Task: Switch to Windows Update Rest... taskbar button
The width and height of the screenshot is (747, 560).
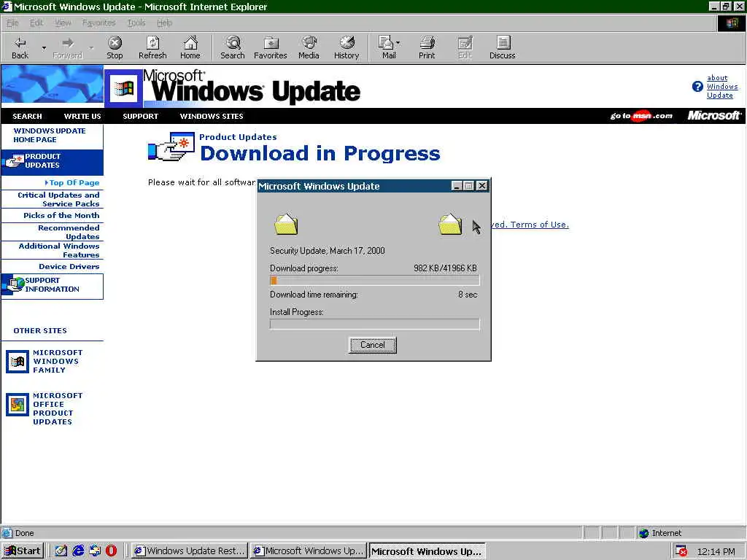Action: (x=189, y=551)
